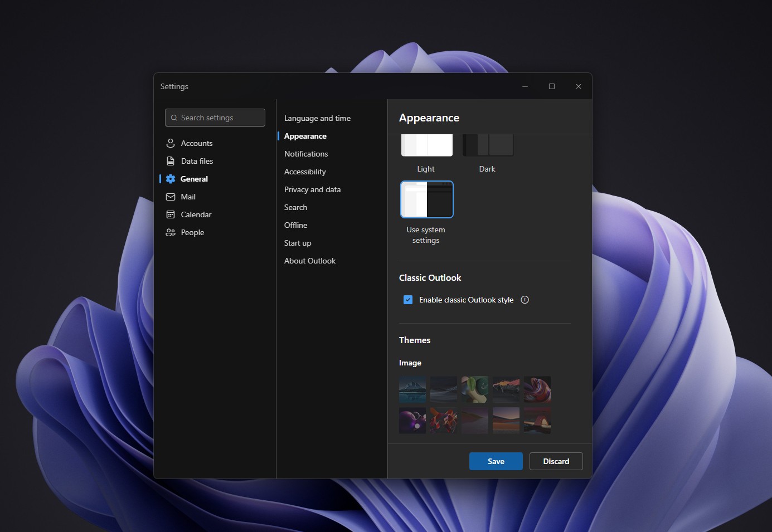Pick the purple swirl theme image
The image size is (772, 532).
(x=537, y=389)
